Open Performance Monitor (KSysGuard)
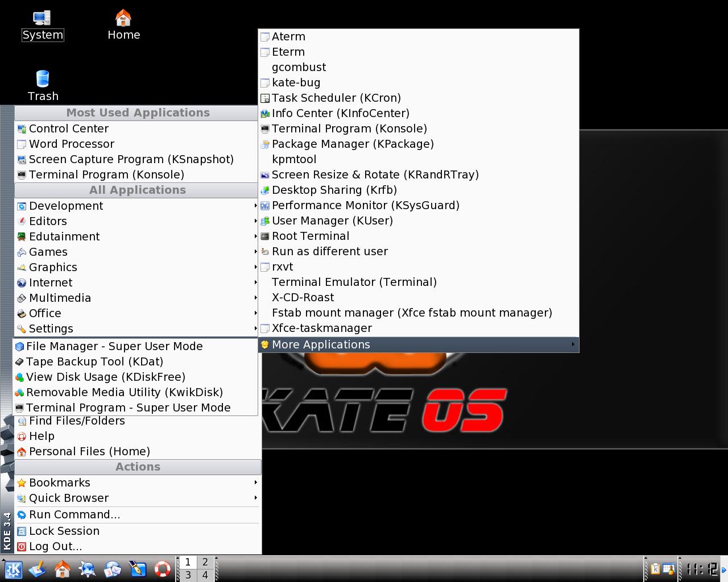 click(418, 206)
